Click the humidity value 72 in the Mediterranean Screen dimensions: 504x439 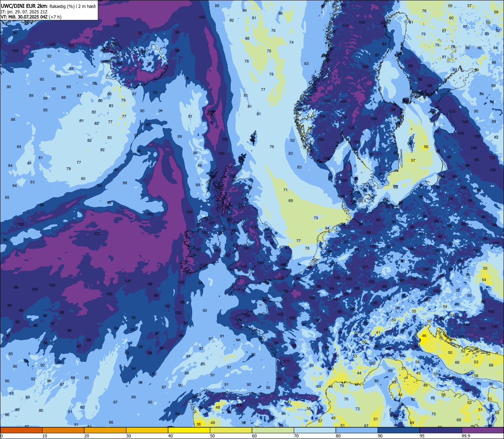358,409
